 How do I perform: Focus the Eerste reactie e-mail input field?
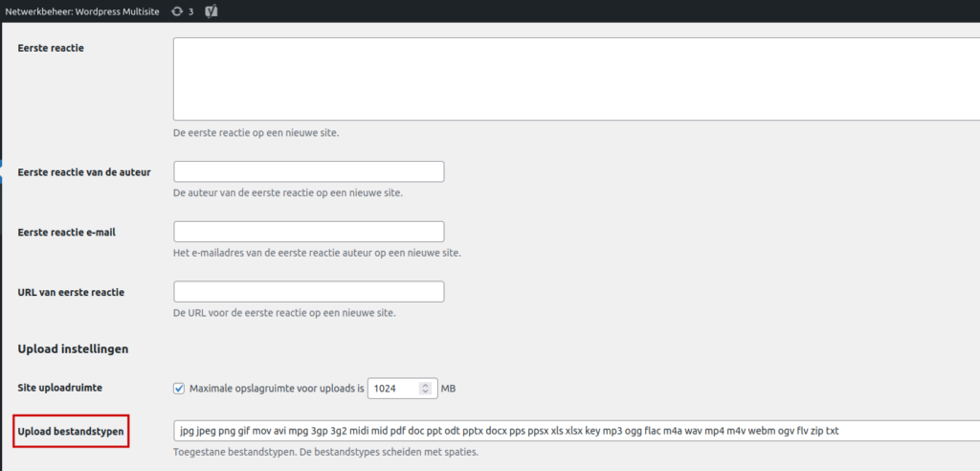coord(309,232)
